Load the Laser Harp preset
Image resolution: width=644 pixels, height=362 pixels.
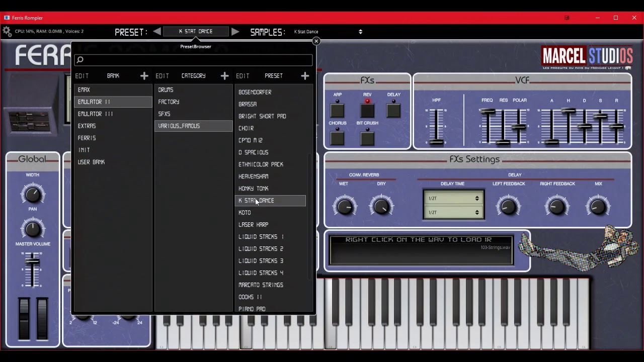tap(271, 225)
